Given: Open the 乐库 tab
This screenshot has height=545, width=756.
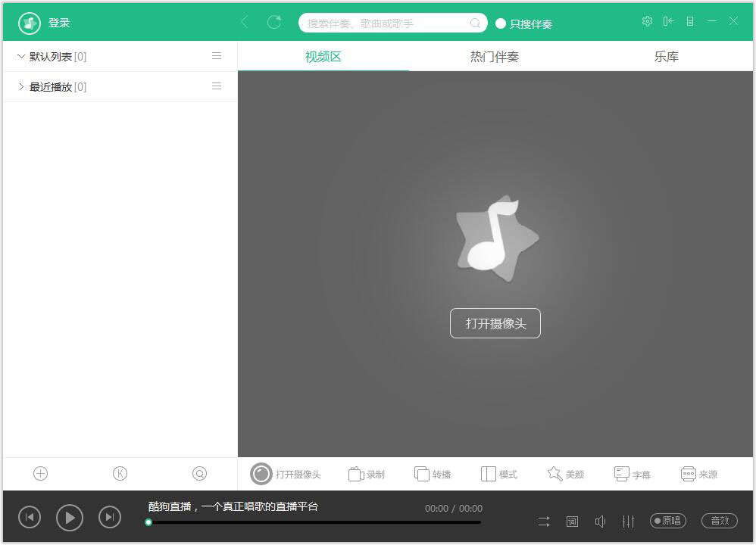Looking at the screenshot, I should pos(666,55).
